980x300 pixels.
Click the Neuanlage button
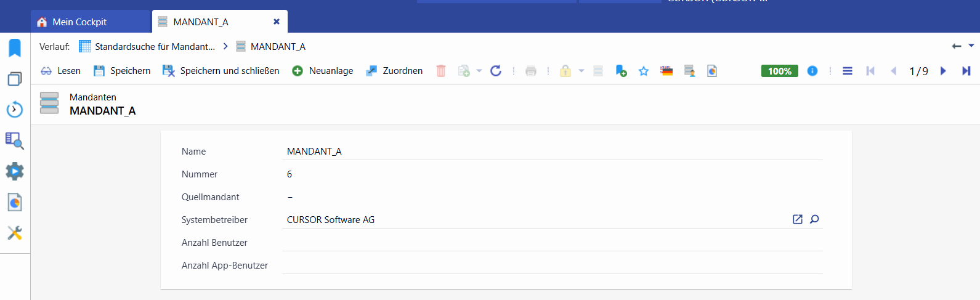pyautogui.click(x=323, y=71)
